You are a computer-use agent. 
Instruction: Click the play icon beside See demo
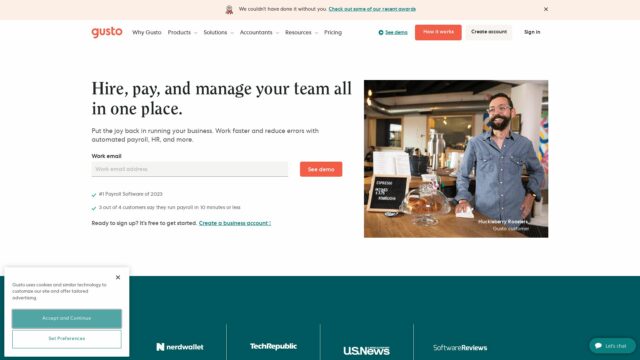tap(381, 32)
